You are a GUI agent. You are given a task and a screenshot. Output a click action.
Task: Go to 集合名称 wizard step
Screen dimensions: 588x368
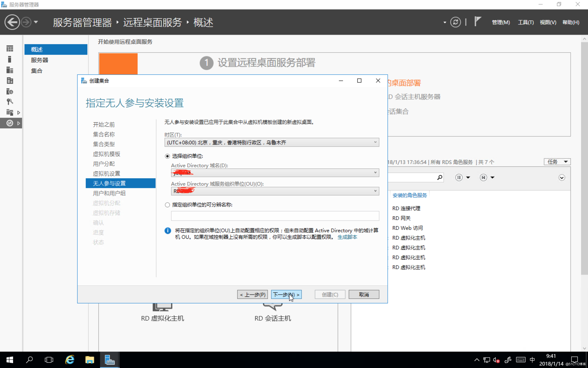(x=104, y=134)
